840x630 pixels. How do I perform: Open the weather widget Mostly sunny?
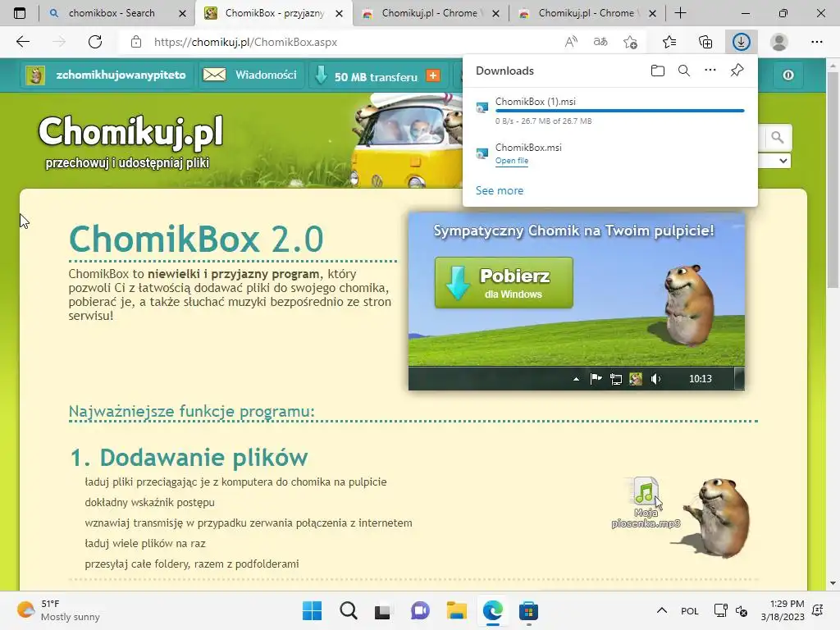tap(58, 610)
